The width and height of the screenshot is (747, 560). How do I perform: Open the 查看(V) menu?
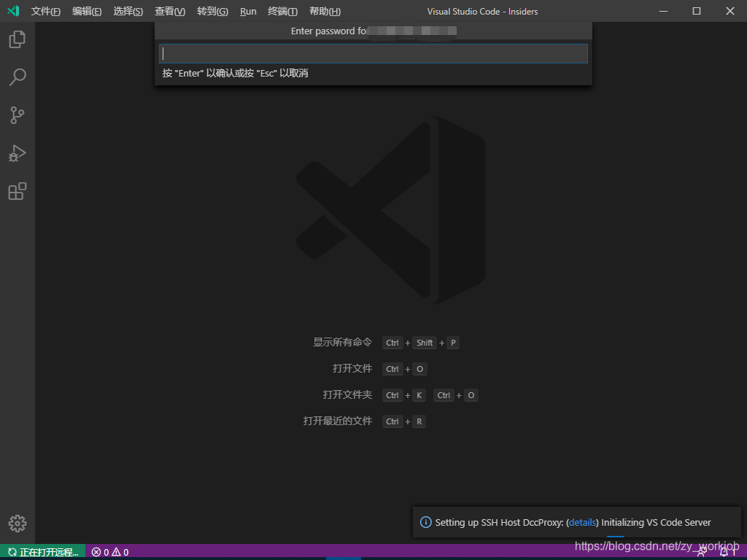click(170, 12)
